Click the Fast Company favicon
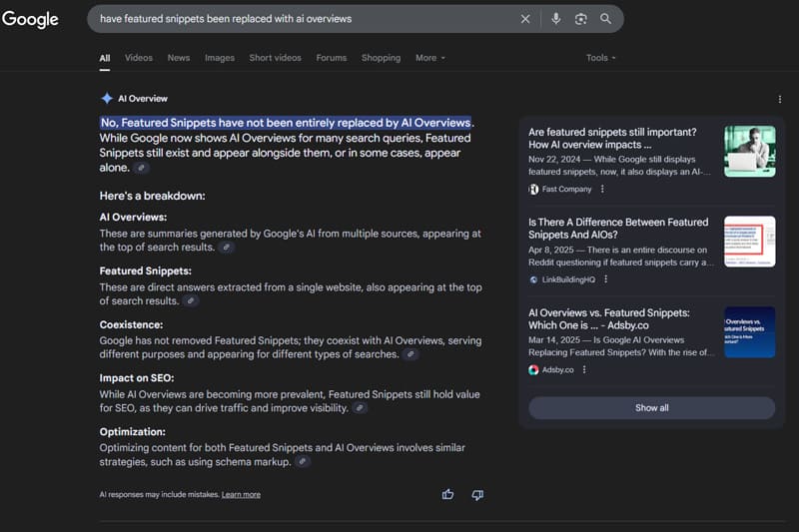 pyautogui.click(x=533, y=189)
